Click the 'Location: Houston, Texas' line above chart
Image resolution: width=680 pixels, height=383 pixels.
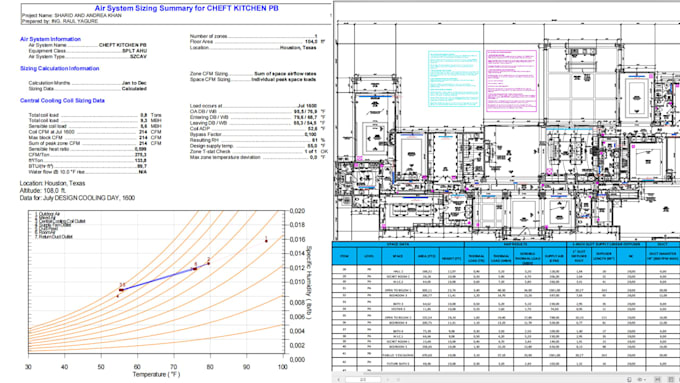52,183
